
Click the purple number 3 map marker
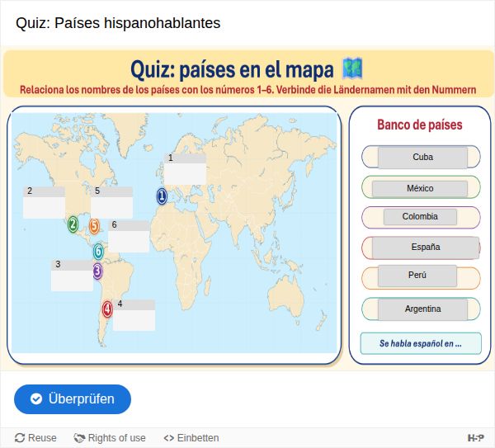[x=97, y=271]
